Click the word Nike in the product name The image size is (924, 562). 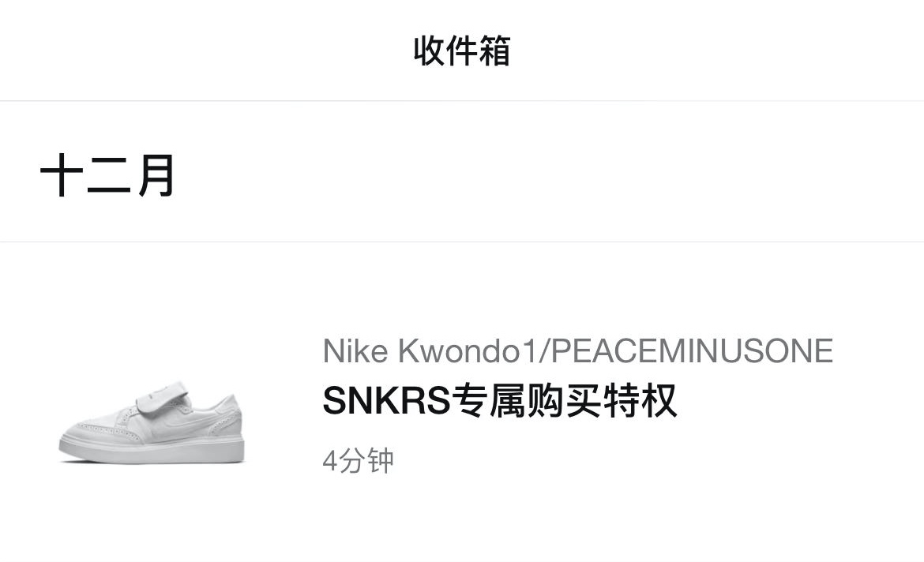pyautogui.click(x=355, y=351)
